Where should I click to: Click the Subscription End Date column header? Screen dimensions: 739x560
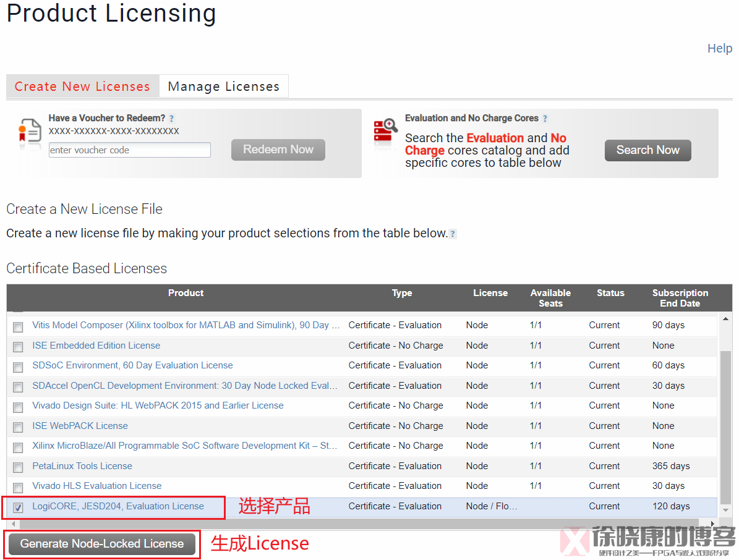click(680, 298)
